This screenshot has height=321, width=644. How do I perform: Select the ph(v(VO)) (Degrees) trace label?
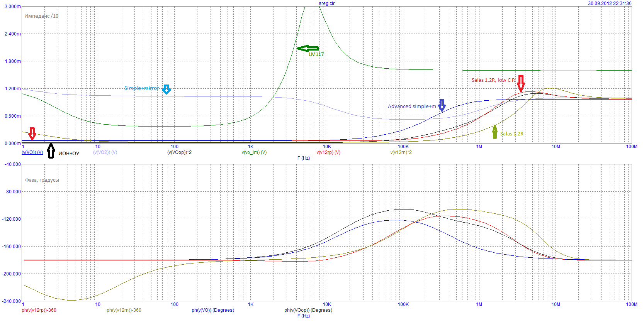pos(213,310)
